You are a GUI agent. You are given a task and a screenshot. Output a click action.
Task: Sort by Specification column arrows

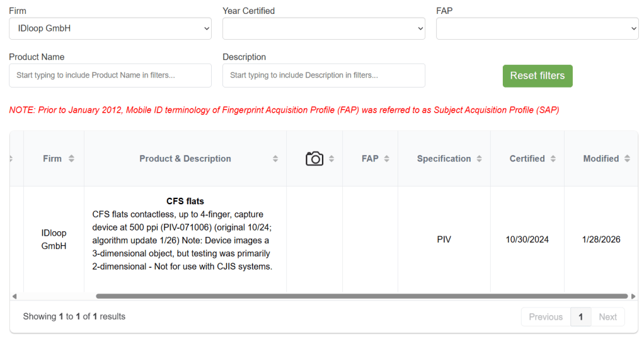coord(480,159)
